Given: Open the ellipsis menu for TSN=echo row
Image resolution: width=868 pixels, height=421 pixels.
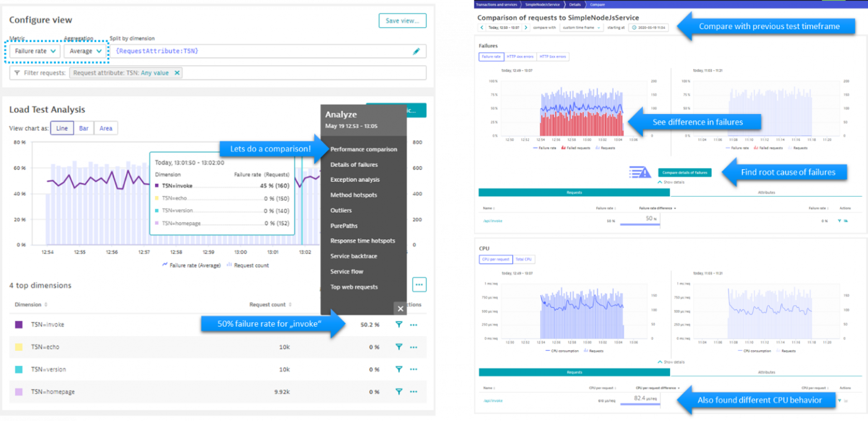Looking at the screenshot, I should tap(414, 347).
